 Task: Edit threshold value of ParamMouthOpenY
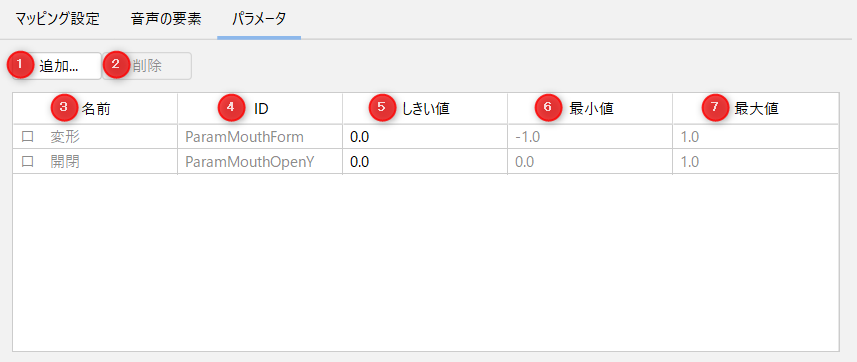(x=425, y=162)
